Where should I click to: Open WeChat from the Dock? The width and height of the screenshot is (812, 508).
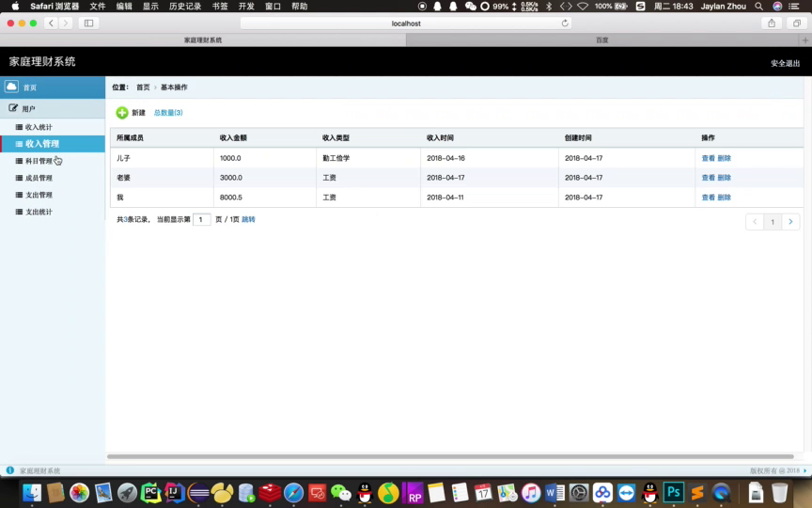341,492
